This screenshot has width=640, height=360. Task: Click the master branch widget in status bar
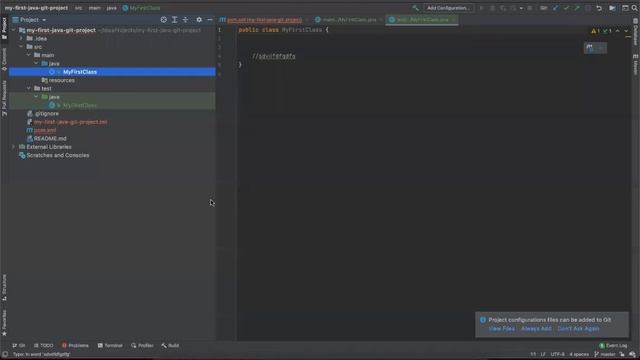coord(604,354)
